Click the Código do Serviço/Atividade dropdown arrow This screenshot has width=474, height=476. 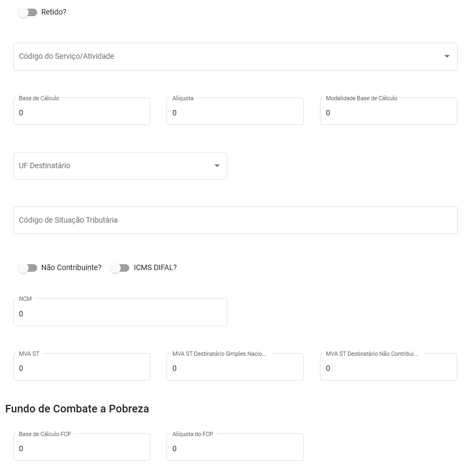pos(447,57)
